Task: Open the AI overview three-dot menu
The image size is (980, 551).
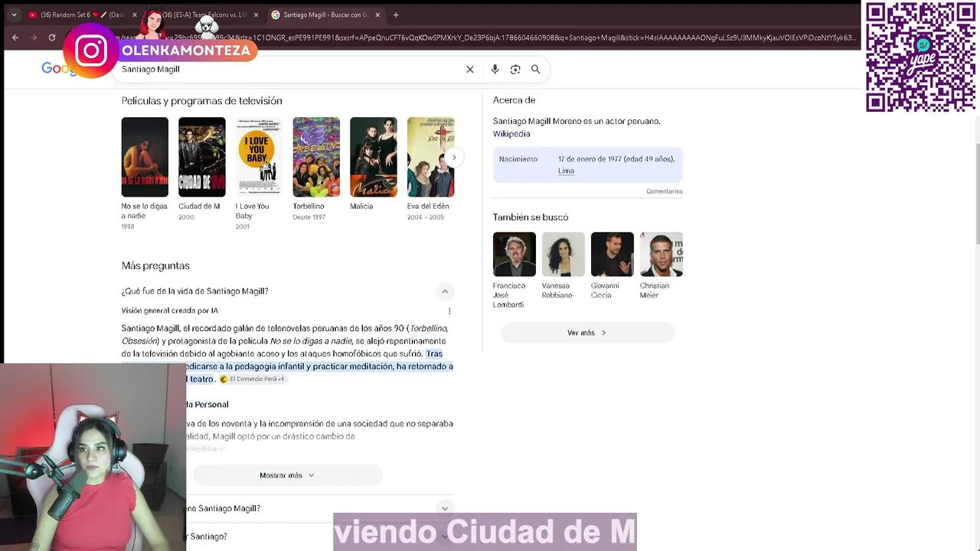Action: (449, 311)
